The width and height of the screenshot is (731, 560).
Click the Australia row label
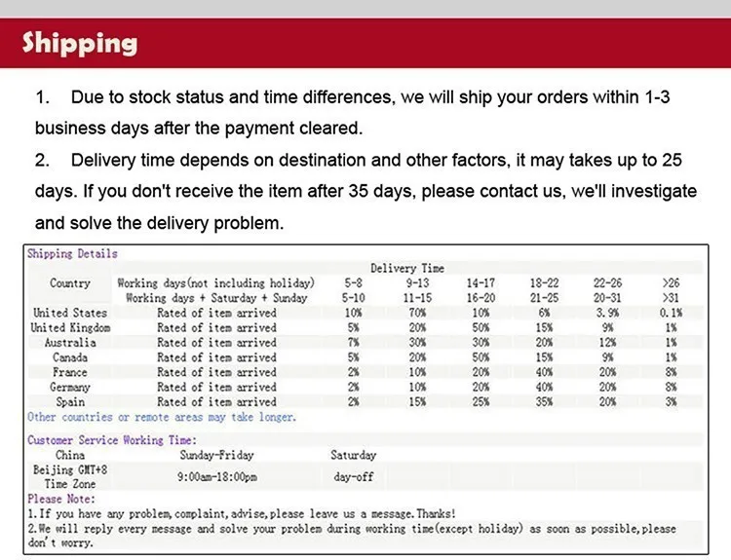pos(70,343)
